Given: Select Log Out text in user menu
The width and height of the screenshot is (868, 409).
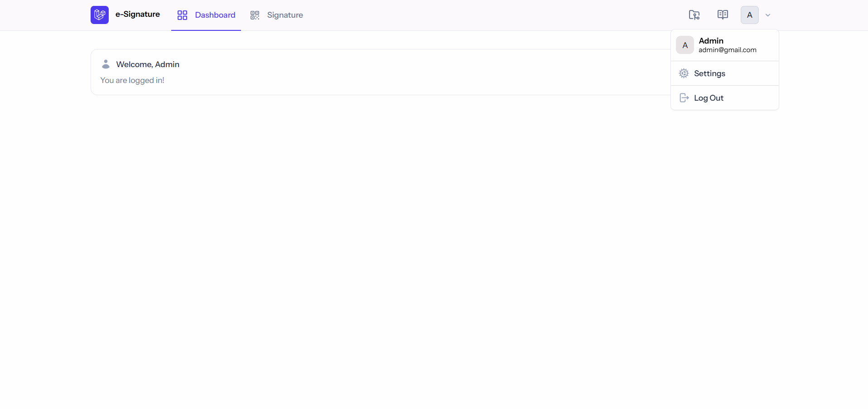Looking at the screenshot, I should (x=709, y=98).
